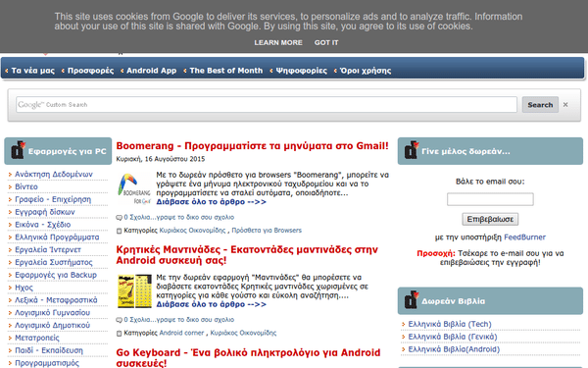This screenshot has height=368, width=588.
Task: Open the Ψηφοφορίες menu item
Action: pyautogui.click(x=301, y=71)
